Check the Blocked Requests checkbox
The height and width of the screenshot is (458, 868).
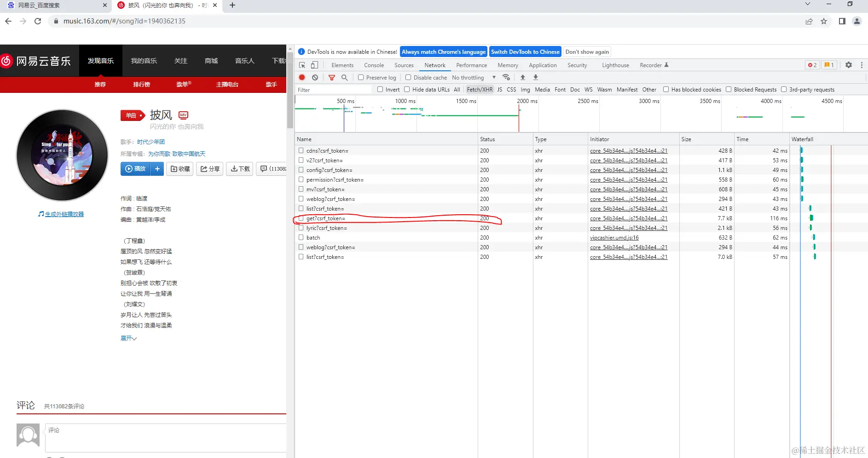click(729, 89)
